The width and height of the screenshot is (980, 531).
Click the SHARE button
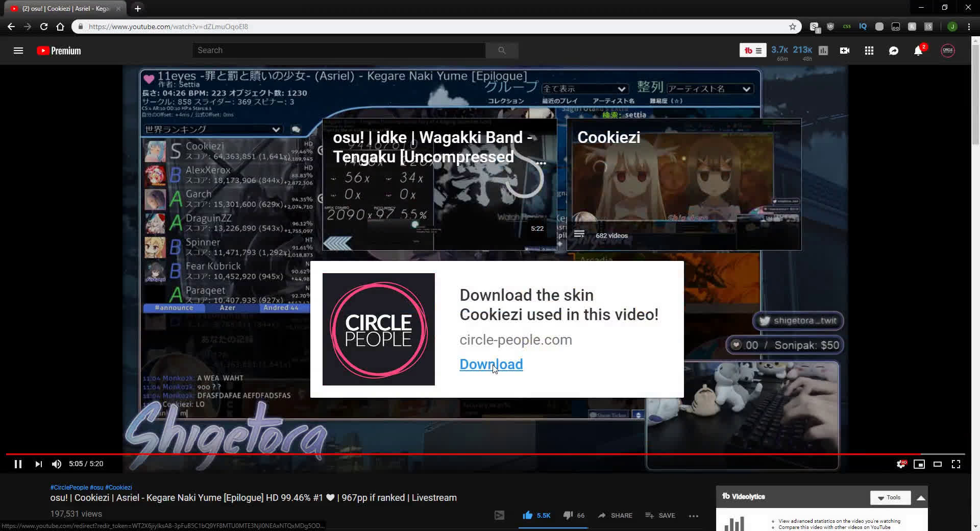pyautogui.click(x=615, y=516)
